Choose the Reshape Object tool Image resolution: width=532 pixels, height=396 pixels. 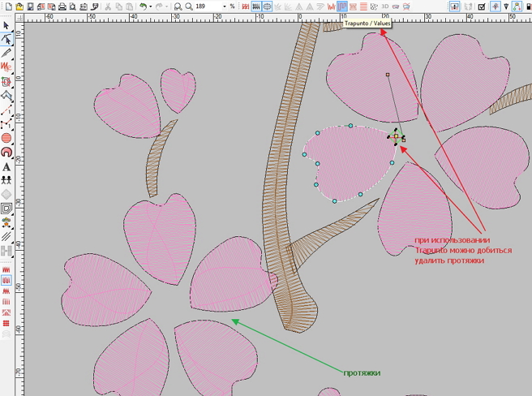tap(6, 39)
